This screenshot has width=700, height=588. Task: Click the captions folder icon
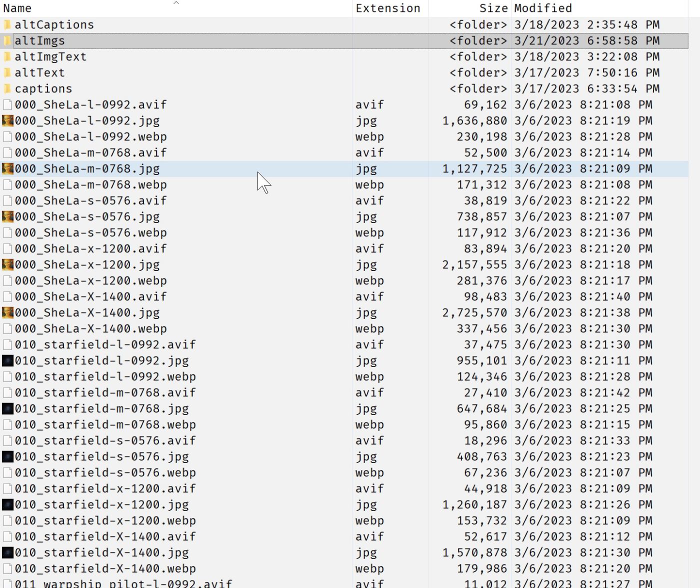(7, 88)
